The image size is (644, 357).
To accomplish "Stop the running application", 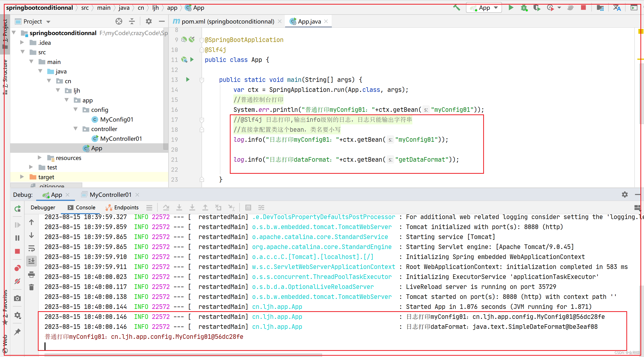I will tap(583, 8).
